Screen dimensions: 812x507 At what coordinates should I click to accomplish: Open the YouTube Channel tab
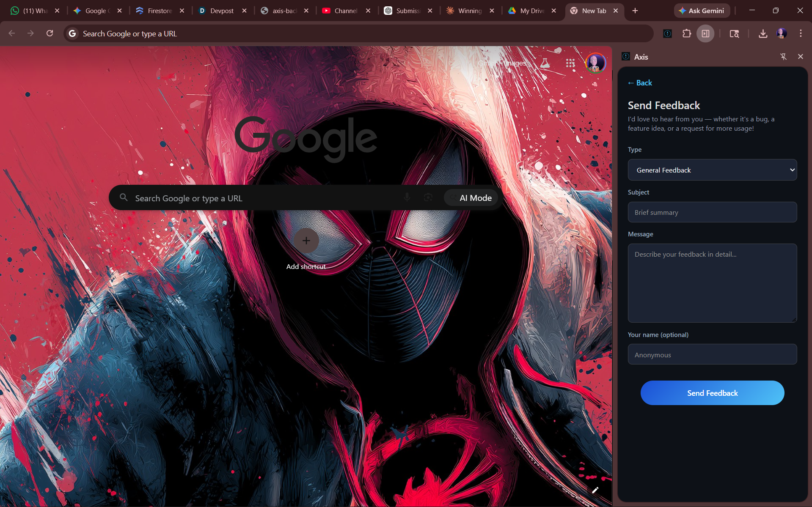[x=346, y=11]
